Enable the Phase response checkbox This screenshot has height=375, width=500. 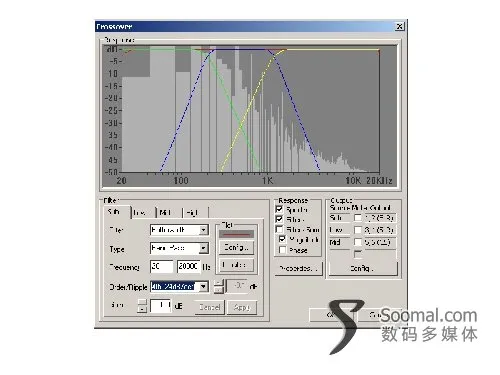click(283, 250)
